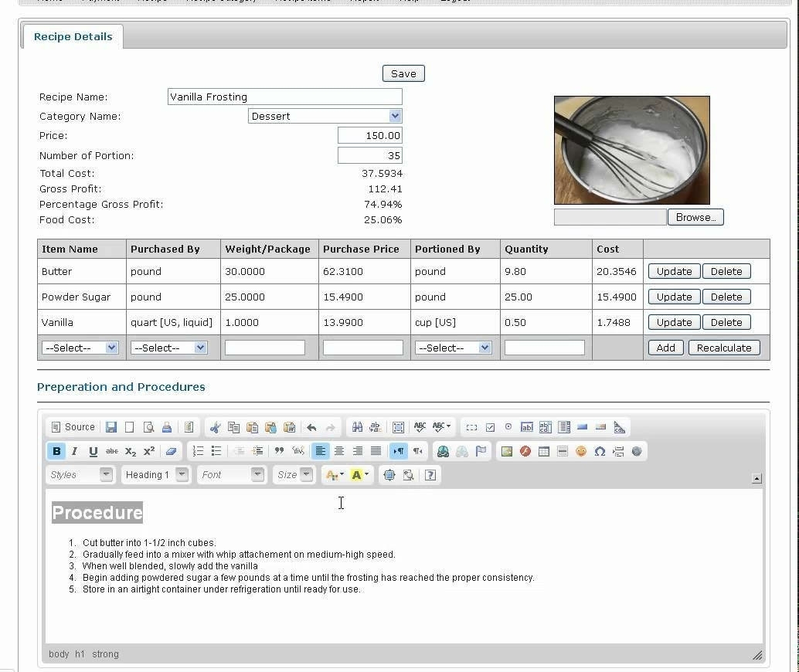Click the undo arrow icon
The image size is (799, 672).
(x=311, y=427)
